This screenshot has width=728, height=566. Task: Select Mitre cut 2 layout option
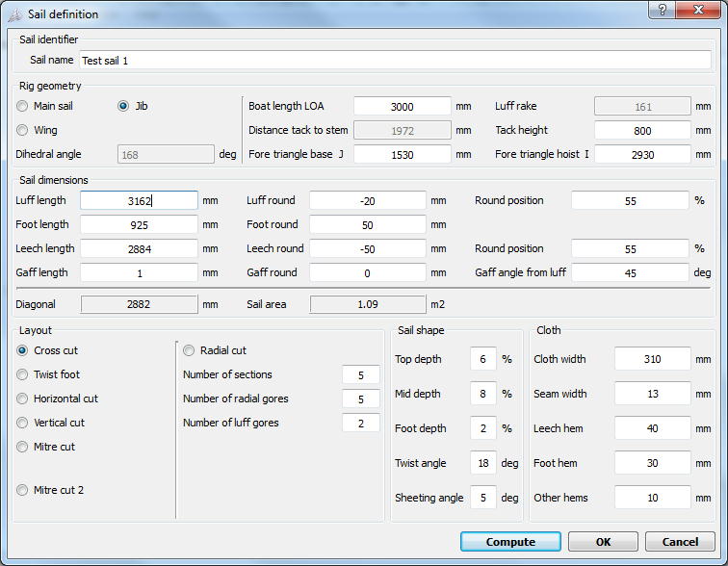tap(22, 490)
